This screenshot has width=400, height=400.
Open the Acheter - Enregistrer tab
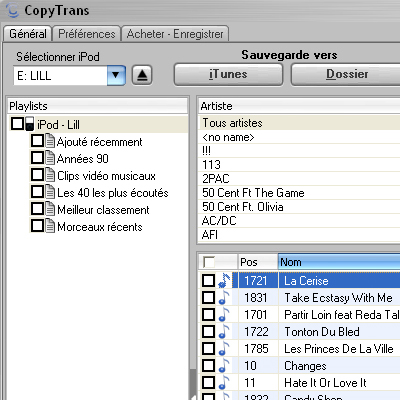[175, 34]
